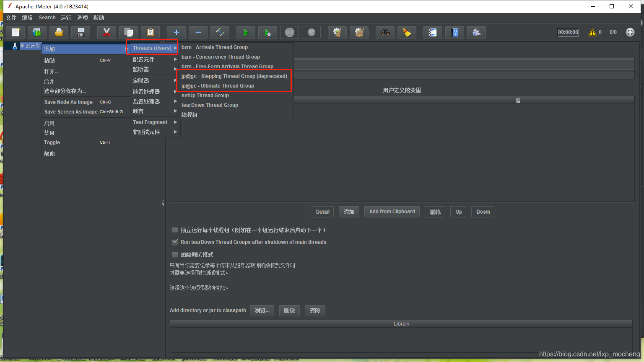Expand the 后置处理器 submenu
Screen dimensions: 644x362
point(154,101)
